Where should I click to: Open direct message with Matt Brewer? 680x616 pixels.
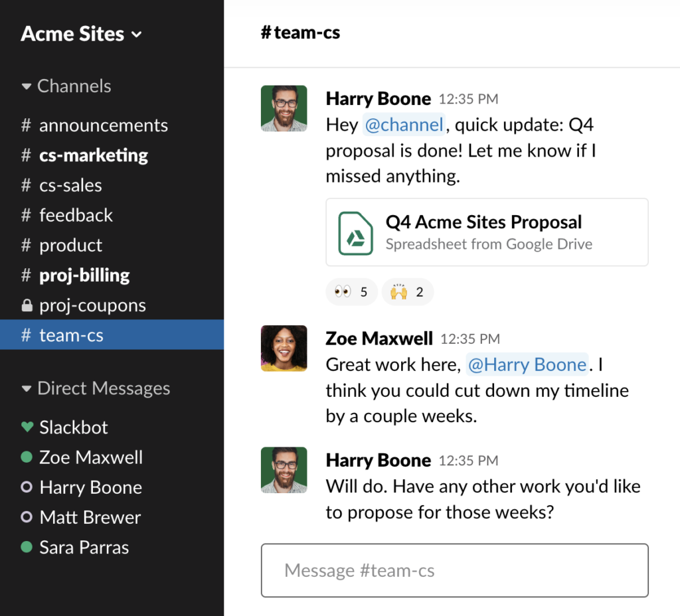coord(112,517)
